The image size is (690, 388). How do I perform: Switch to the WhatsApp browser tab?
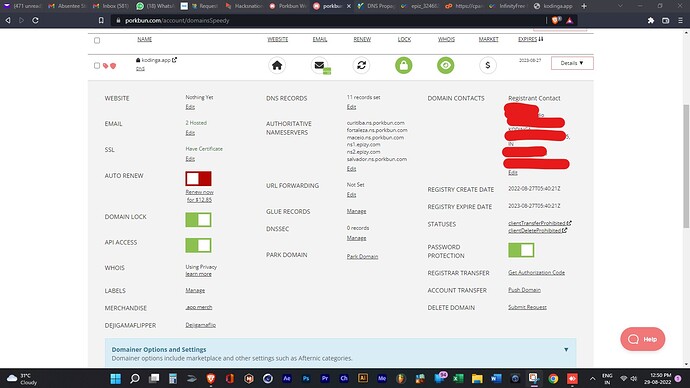(156, 6)
